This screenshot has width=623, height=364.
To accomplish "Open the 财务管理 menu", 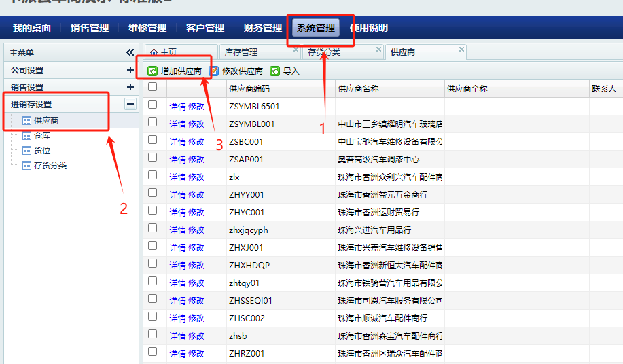I will [x=262, y=28].
